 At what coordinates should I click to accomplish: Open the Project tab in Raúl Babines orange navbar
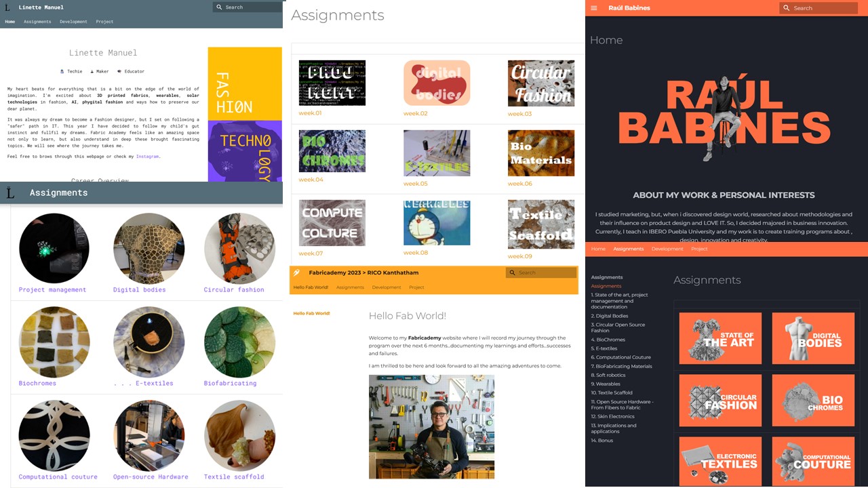coord(699,249)
